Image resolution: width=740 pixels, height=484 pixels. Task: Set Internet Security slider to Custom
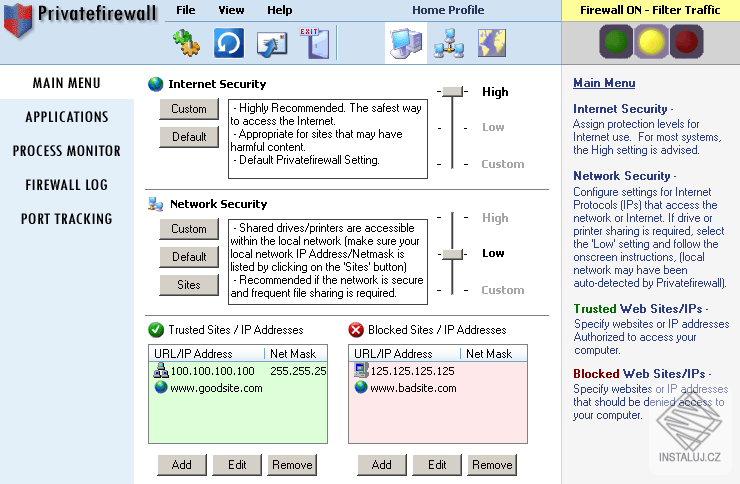point(503,164)
